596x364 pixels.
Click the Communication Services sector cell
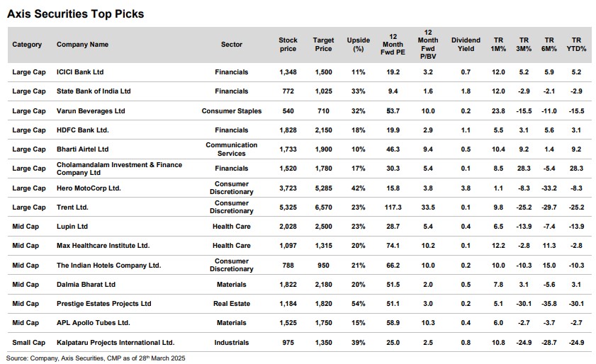(x=231, y=149)
